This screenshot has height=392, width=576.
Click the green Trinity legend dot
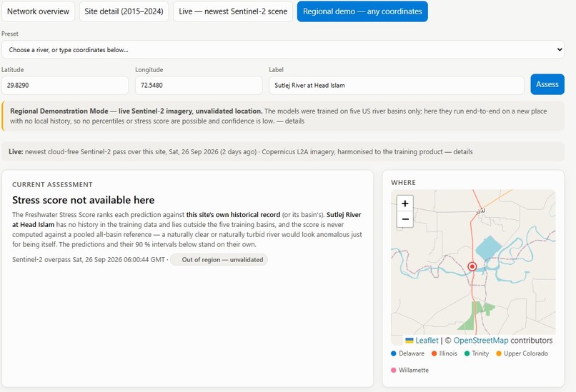tap(467, 353)
